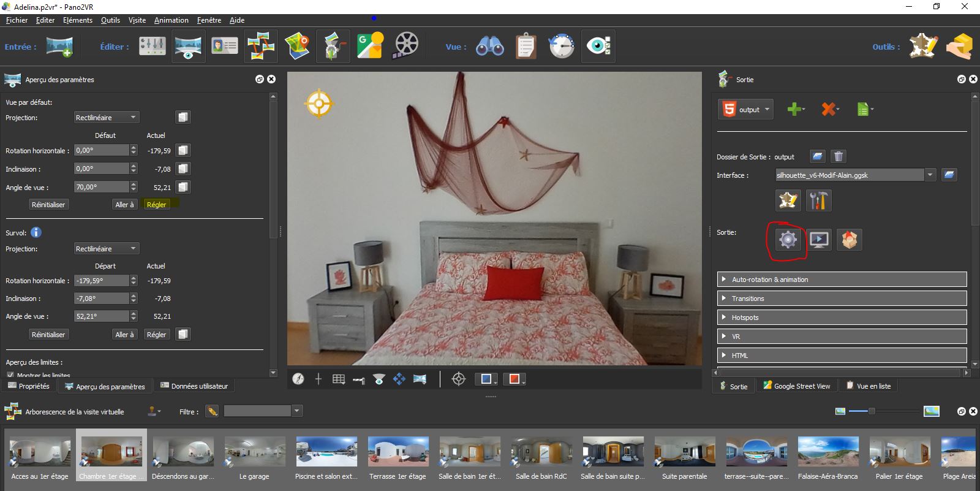Click the generate output gear icon
Viewport: 980px width, 491px height.
[788, 239]
